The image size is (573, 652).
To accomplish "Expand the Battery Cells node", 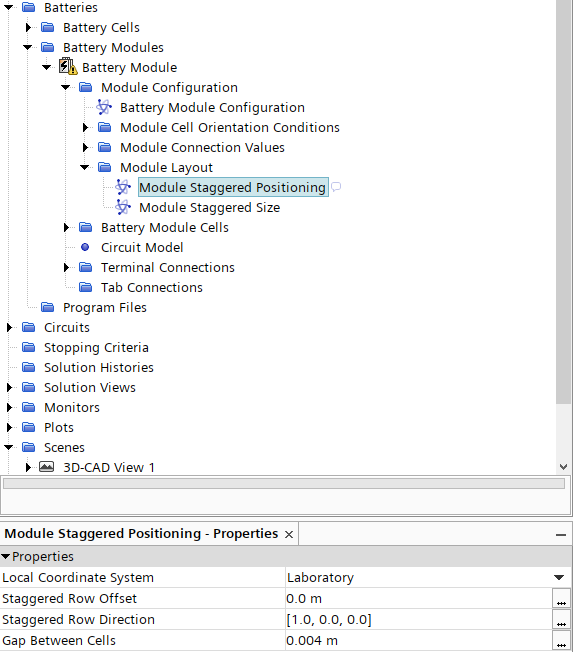I will pos(28,27).
